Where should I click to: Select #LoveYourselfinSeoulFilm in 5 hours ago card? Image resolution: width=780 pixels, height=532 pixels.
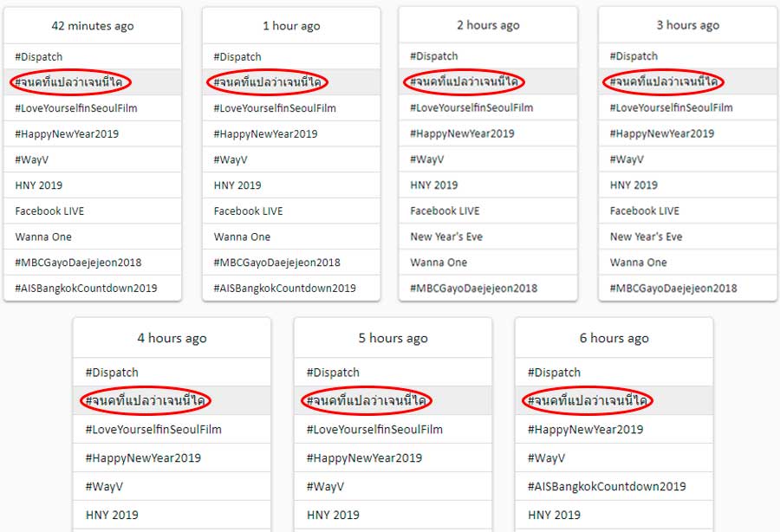374,430
